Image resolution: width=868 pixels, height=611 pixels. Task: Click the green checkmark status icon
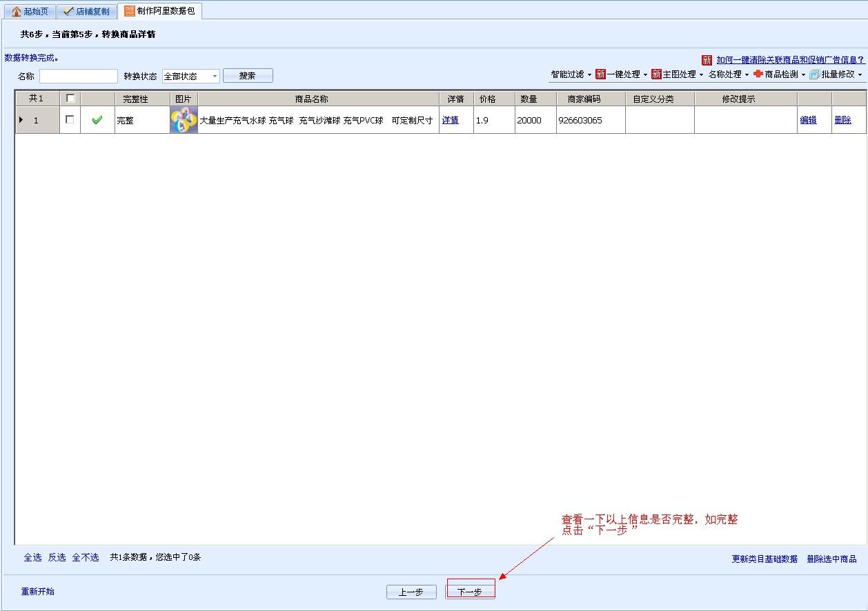tap(97, 120)
